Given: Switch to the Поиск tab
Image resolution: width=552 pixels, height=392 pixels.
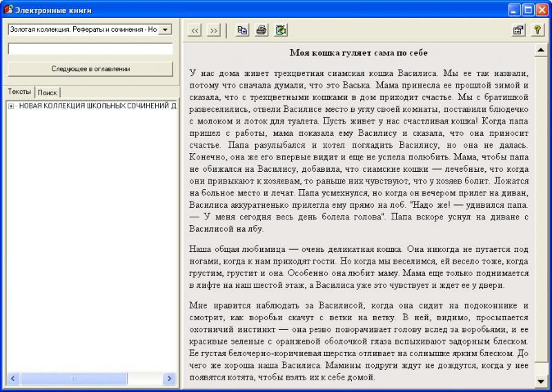Looking at the screenshot, I should [48, 92].
